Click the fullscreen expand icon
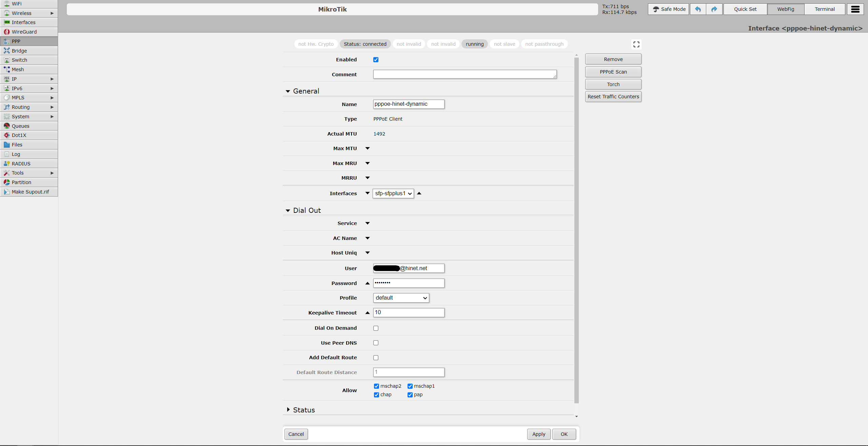868x446 pixels. click(636, 44)
